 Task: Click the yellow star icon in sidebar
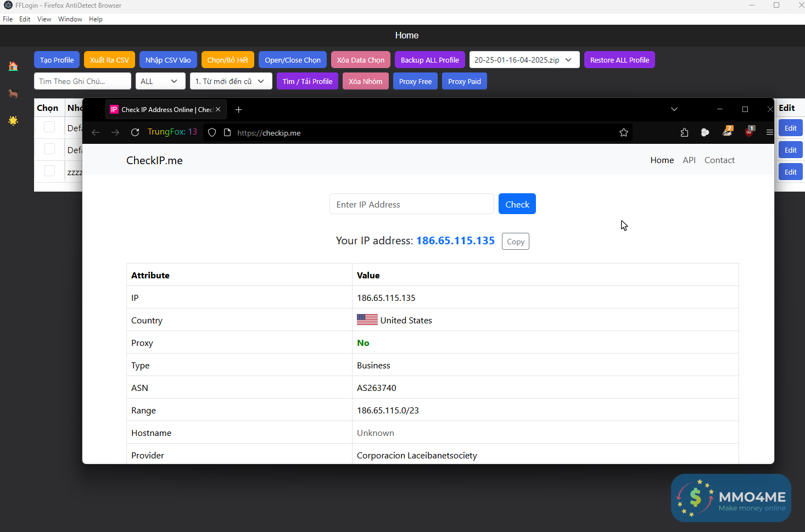pyautogui.click(x=13, y=120)
